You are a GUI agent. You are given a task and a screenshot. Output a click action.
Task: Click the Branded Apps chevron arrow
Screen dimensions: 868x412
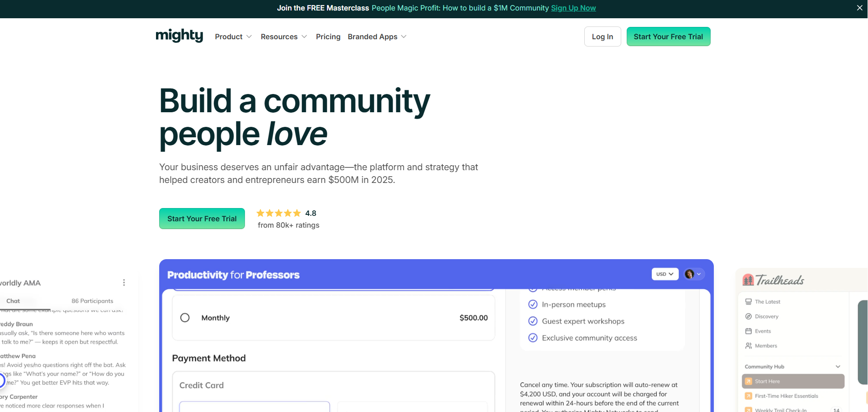click(x=404, y=37)
